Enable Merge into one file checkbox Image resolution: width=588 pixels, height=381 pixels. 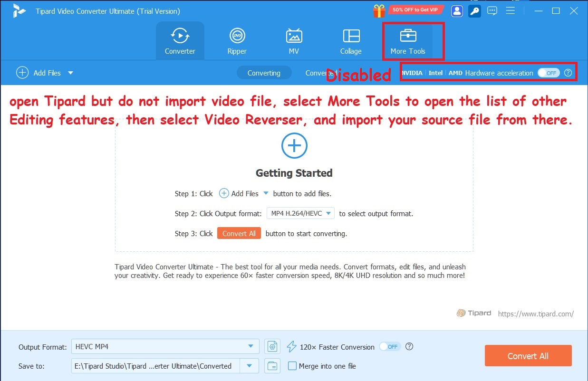point(292,366)
